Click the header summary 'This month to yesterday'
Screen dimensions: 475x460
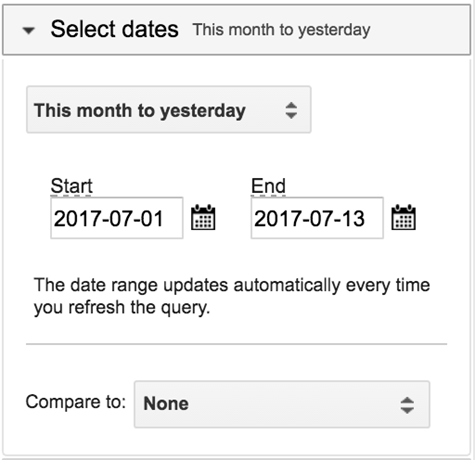282,30
